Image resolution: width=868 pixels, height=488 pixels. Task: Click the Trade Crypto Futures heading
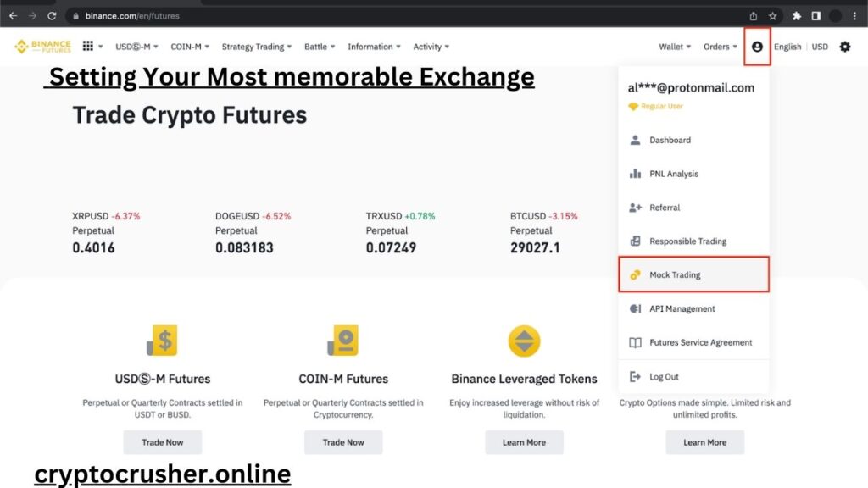tap(190, 115)
